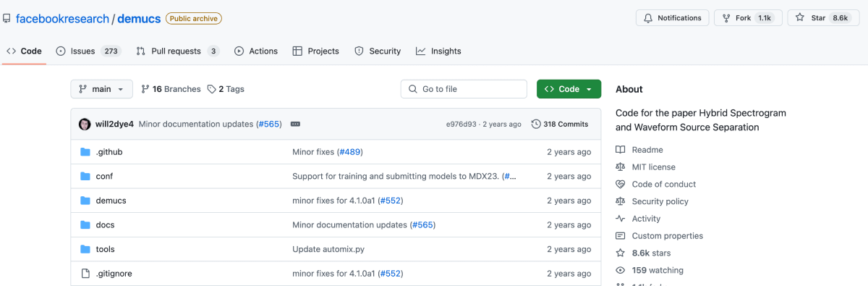Open the latest commit message 'Minor documentation updates'
Image resolution: width=868 pixels, height=286 pixels.
tap(196, 124)
